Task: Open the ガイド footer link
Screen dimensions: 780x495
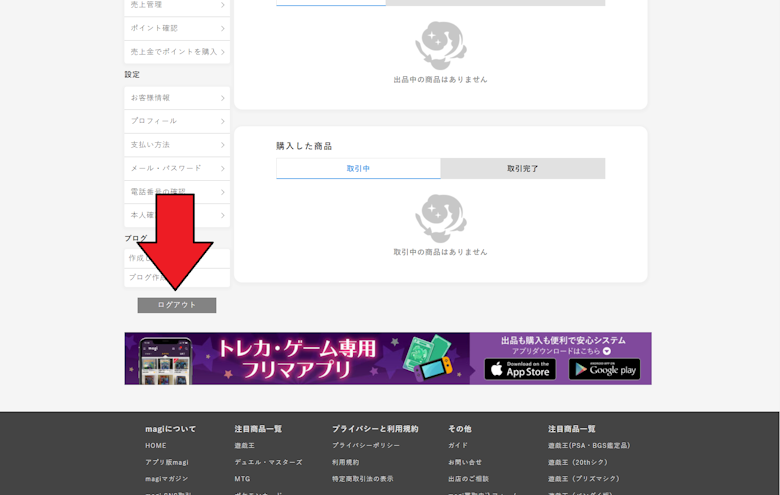Action: tap(458, 446)
